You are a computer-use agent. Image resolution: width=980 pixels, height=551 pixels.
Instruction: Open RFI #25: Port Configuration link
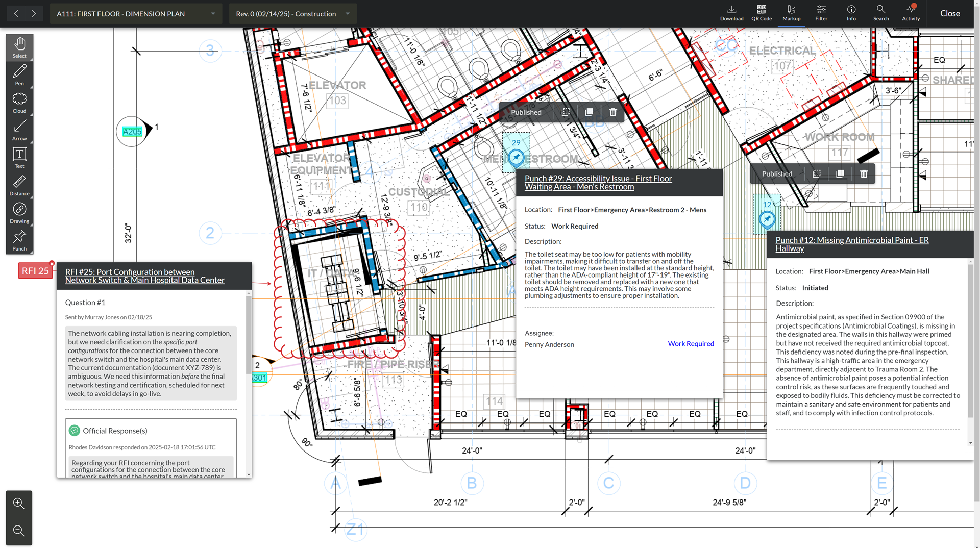[x=144, y=276]
